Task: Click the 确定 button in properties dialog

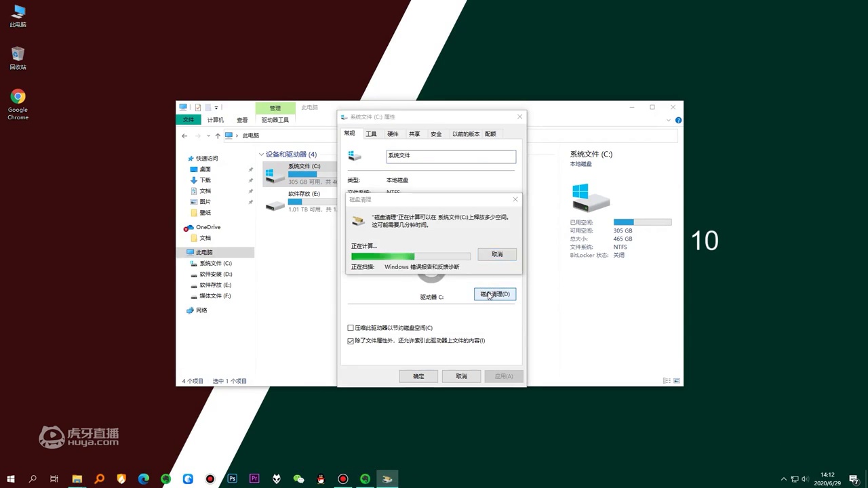Action: (418, 376)
